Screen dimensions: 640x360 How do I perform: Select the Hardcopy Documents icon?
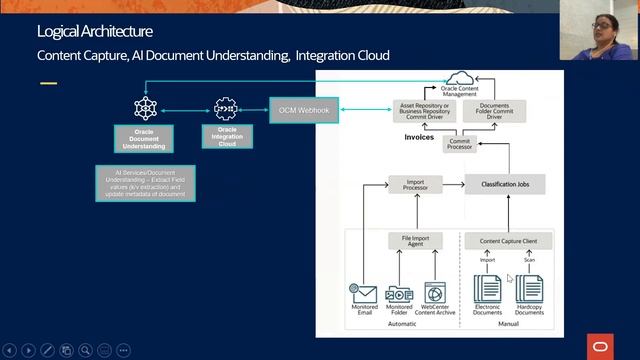click(x=529, y=289)
